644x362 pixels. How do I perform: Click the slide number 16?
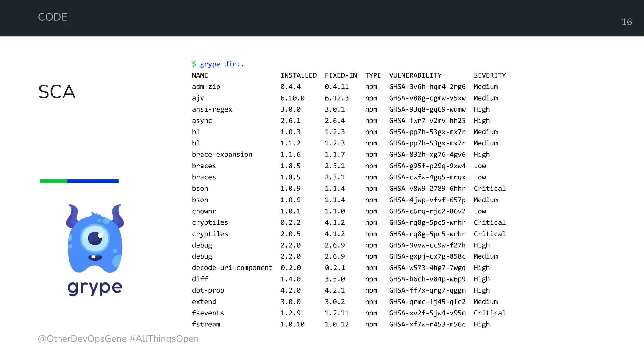coord(627,22)
